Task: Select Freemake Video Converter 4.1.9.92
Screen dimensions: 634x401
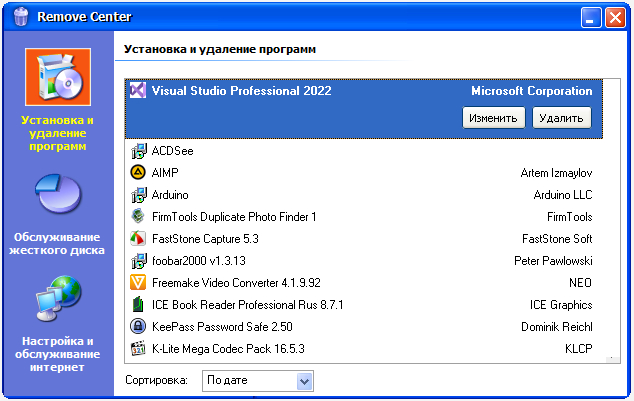Action: coord(362,283)
